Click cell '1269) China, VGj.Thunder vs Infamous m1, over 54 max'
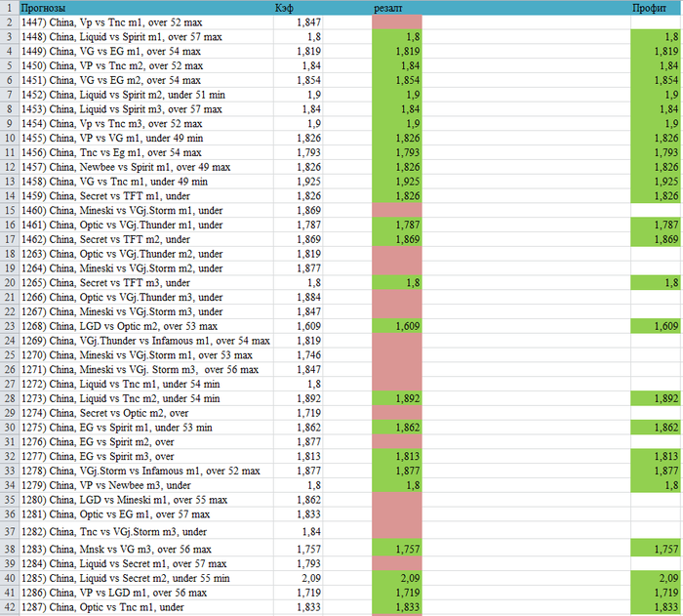This screenshot has width=683, height=616. coord(146,341)
